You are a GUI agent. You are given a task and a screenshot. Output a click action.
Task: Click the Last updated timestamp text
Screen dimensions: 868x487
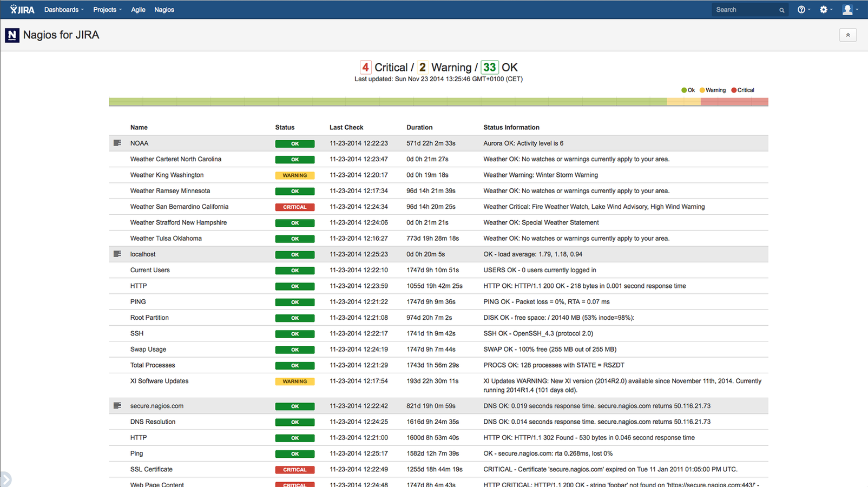(x=438, y=79)
